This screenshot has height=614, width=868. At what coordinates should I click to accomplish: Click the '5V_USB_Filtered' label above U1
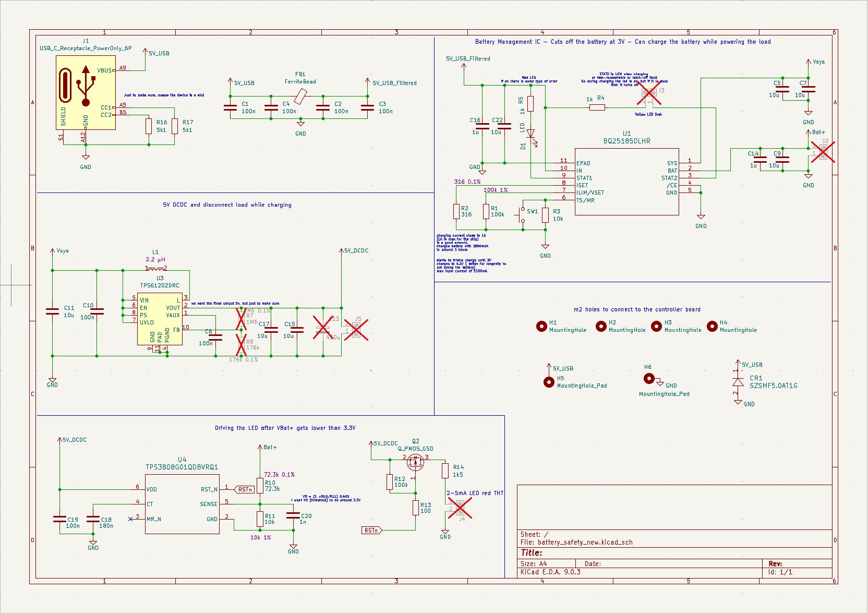(468, 58)
